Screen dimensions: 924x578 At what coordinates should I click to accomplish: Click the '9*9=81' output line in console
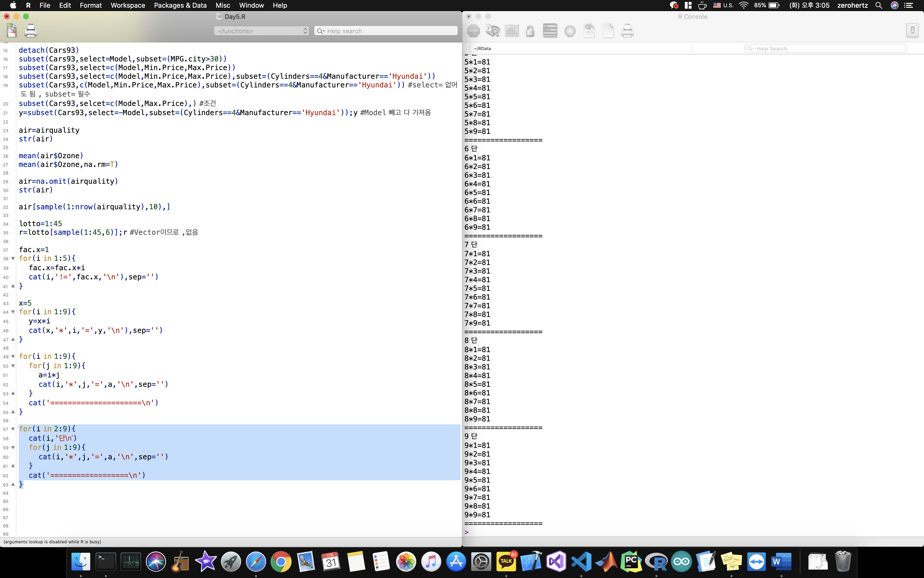click(x=477, y=515)
